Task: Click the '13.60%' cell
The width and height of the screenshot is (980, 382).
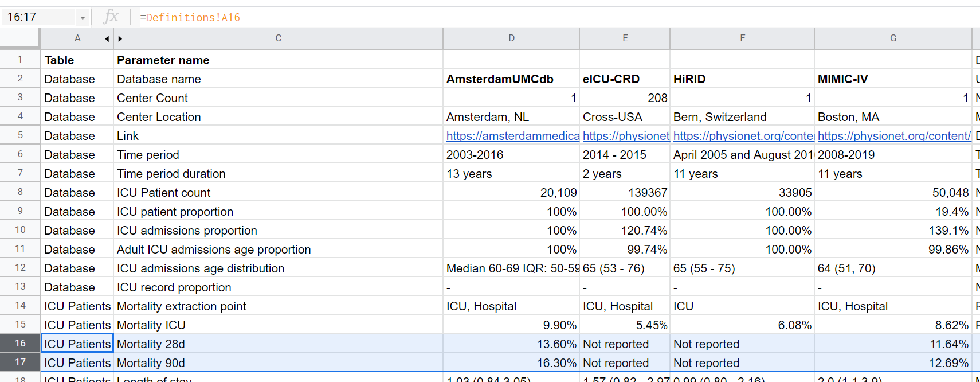Action: pyautogui.click(x=511, y=344)
